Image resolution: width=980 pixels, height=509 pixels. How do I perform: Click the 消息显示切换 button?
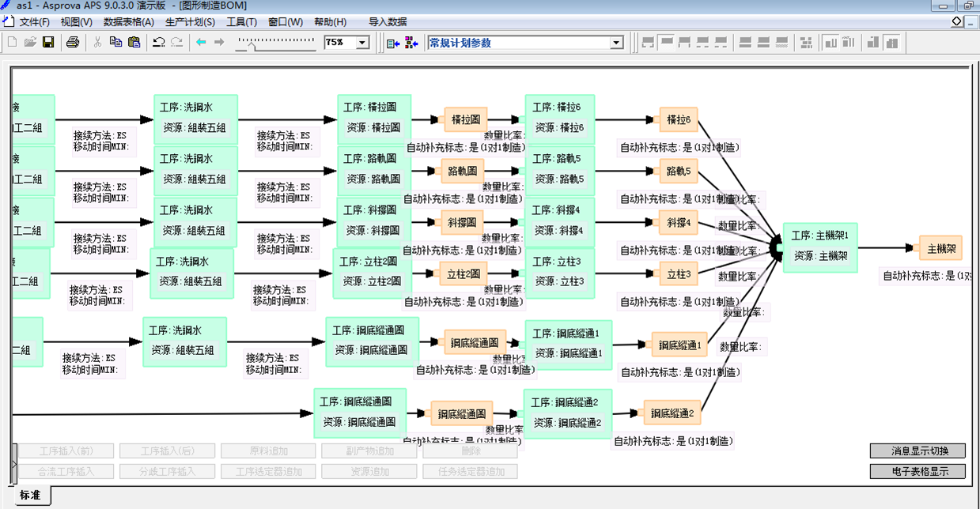coord(918,451)
